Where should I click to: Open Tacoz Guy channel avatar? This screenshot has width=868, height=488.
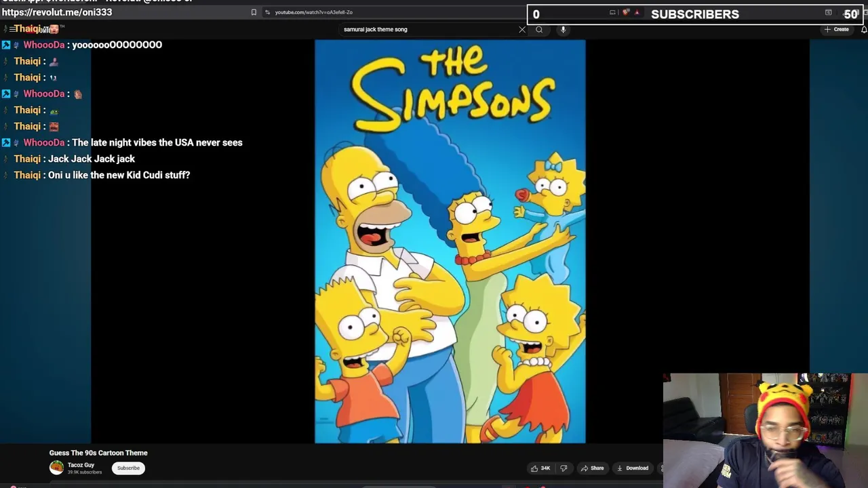pyautogui.click(x=56, y=468)
